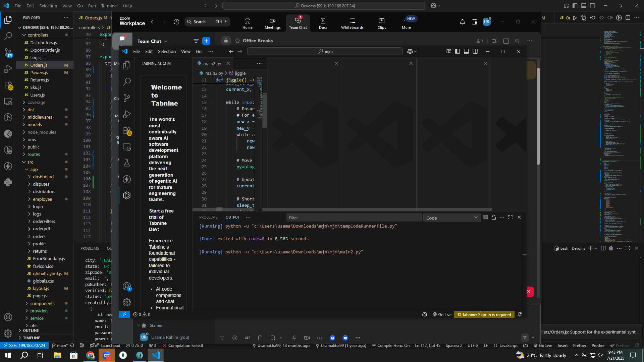
Task: Clear output icon in mjm Output panel
Action: pos(485,218)
